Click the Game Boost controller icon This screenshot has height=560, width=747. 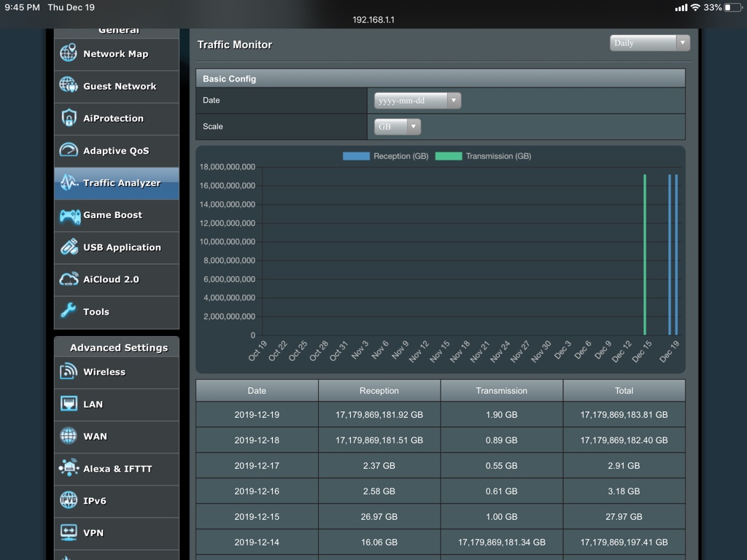click(69, 216)
